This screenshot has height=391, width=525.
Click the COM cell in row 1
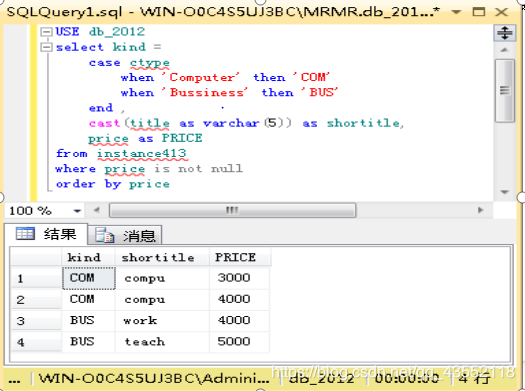89,278
